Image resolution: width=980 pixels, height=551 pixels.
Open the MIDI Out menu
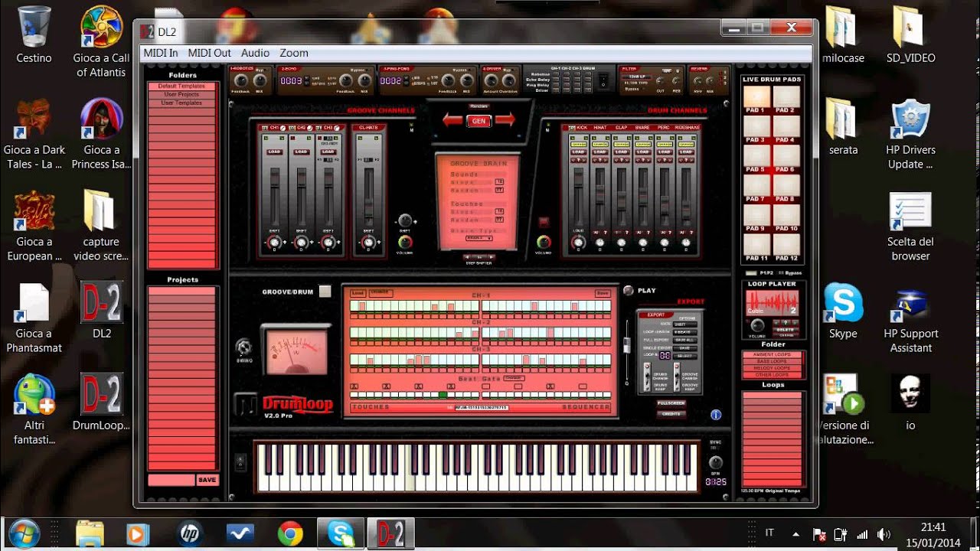pyautogui.click(x=209, y=53)
